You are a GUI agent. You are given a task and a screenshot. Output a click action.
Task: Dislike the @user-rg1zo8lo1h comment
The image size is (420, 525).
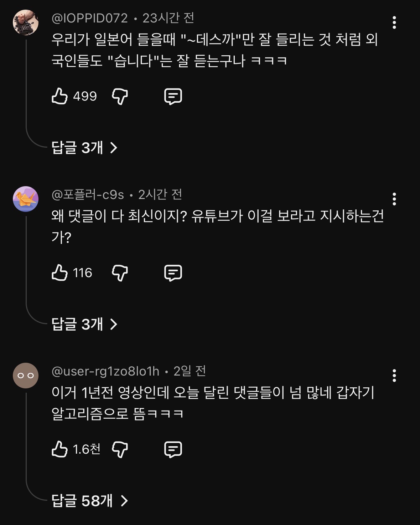(120, 449)
